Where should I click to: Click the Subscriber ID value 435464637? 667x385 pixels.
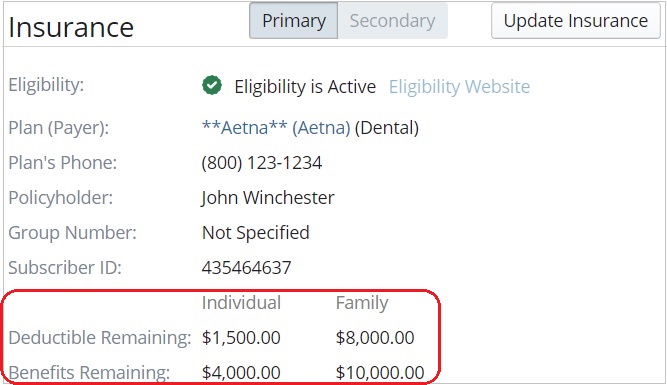tap(246, 268)
